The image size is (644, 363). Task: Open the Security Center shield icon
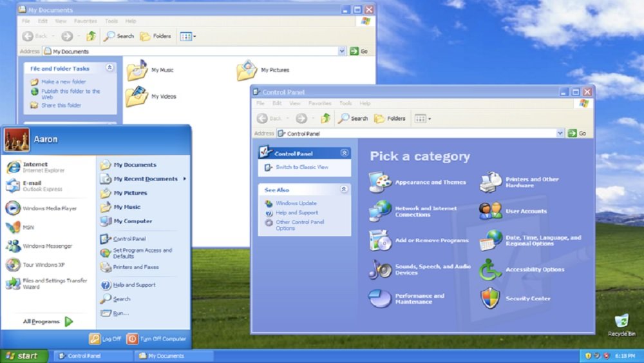(490, 299)
